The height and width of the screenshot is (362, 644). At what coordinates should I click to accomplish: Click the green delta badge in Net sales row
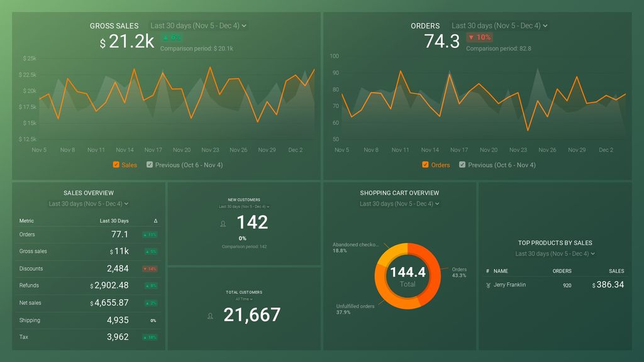(151, 303)
